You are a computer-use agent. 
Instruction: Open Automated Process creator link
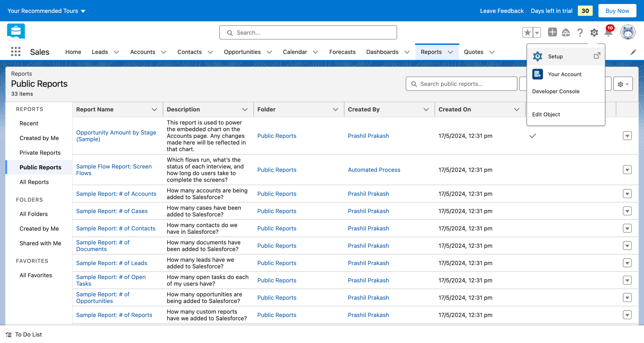click(374, 170)
